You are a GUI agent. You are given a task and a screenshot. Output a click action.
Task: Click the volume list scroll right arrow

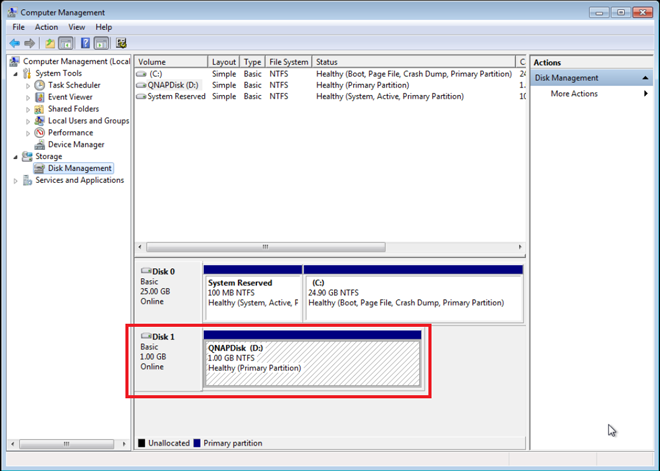[x=520, y=247]
